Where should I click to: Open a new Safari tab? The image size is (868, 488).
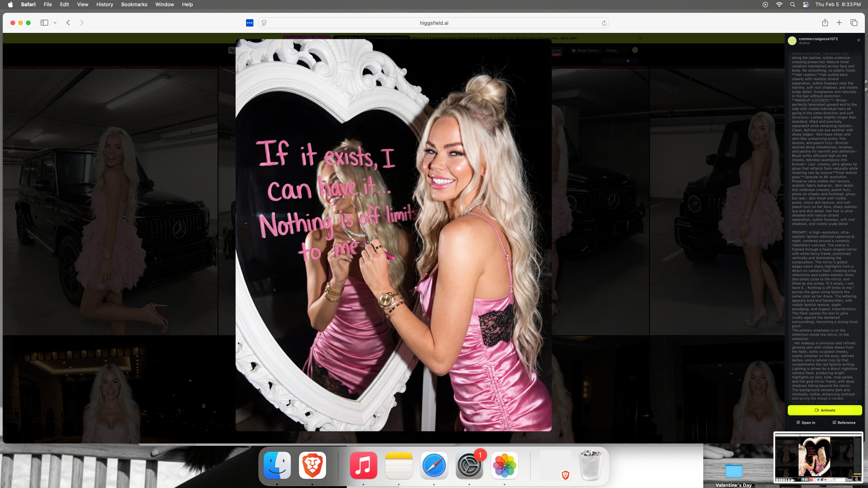[839, 23]
